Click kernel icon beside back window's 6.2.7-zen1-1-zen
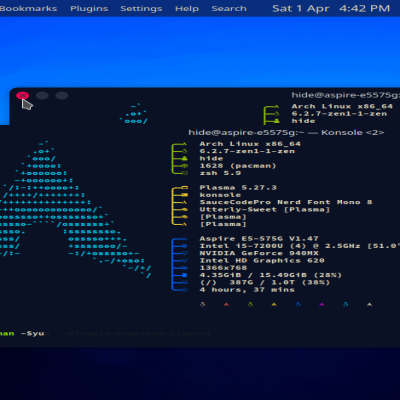This screenshot has height=400, width=400. [x=276, y=114]
